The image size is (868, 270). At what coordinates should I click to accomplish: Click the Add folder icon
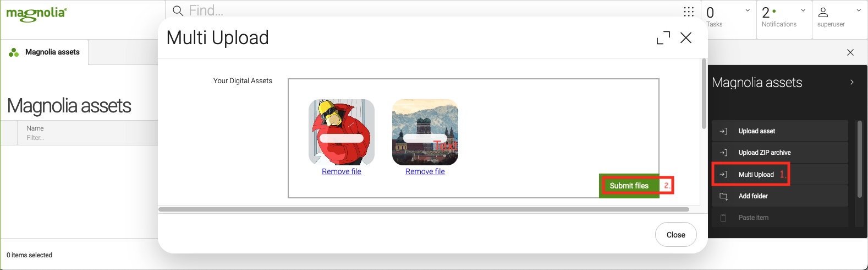click(x=723, y=196)
